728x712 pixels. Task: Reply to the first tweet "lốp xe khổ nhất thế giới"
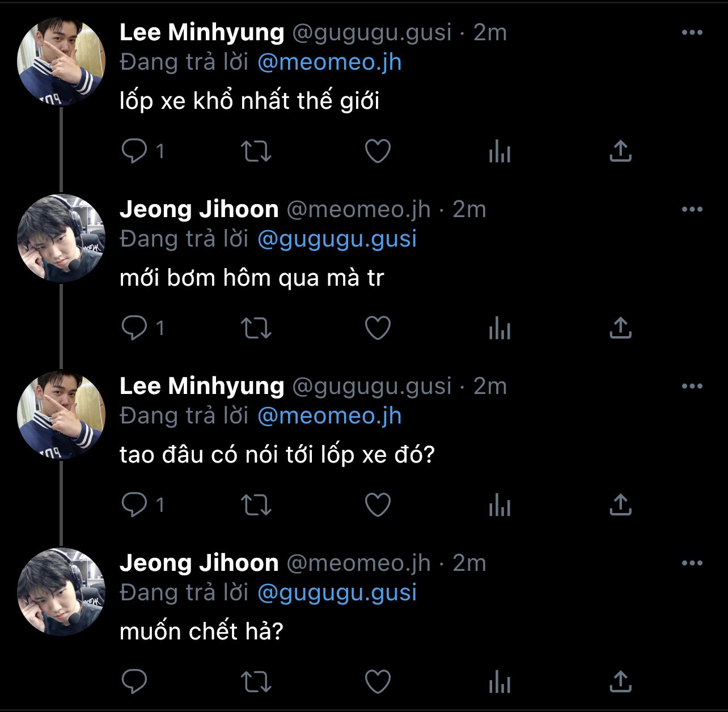coord(134,151)
